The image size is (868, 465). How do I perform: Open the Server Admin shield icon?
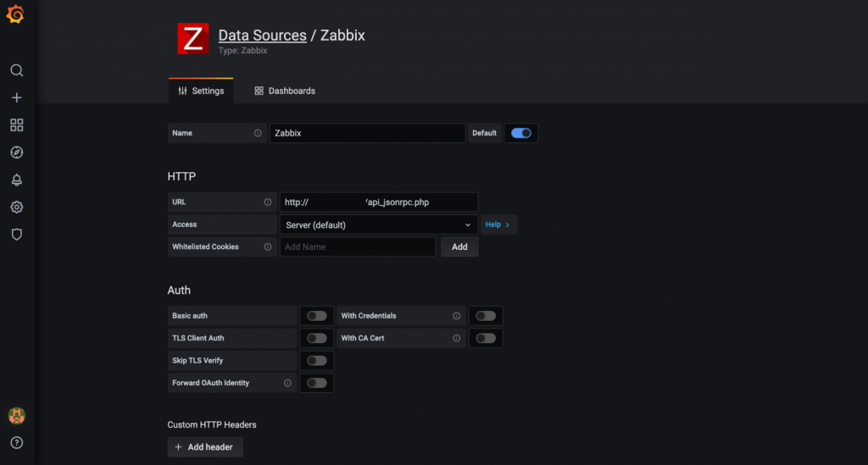point(16,234)
